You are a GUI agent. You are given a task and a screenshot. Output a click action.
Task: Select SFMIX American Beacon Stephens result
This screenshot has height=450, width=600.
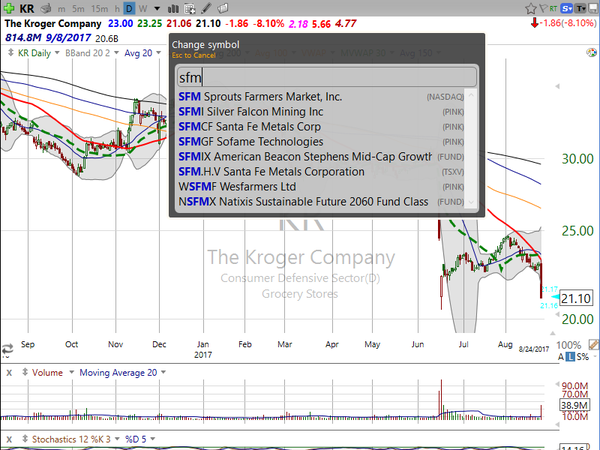click(321, 157)
